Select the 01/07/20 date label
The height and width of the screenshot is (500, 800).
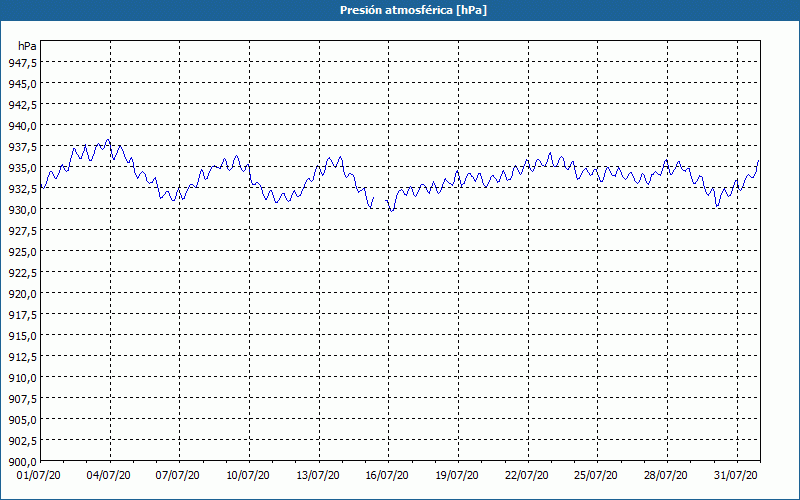point(41,475)
